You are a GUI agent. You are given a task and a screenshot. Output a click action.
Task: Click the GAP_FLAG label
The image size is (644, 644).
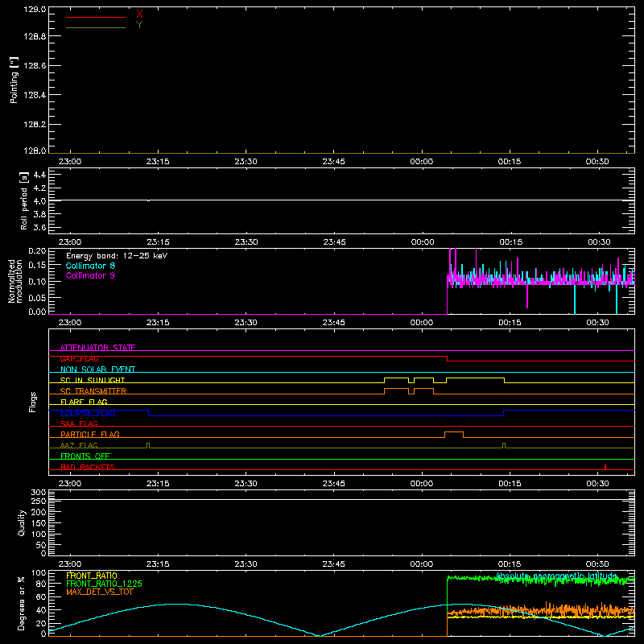coord(79,358)
